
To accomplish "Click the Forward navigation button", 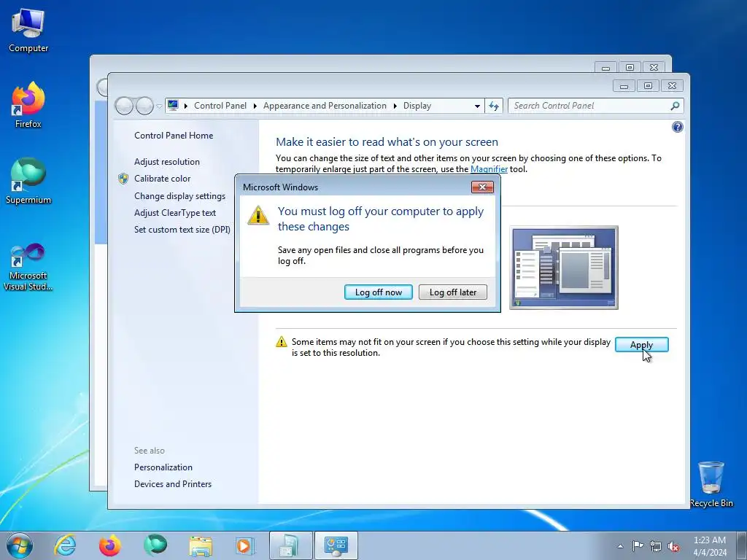I will pos(144,106).
